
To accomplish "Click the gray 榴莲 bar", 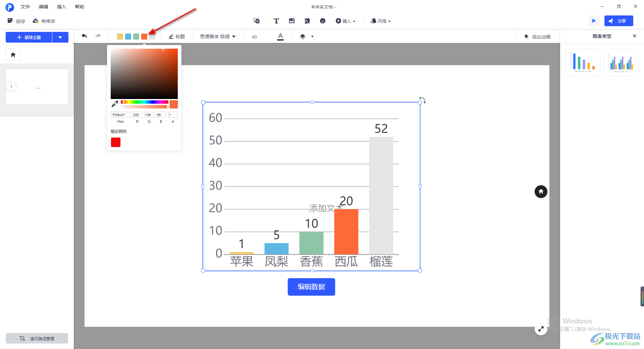I will pos(381,195).
